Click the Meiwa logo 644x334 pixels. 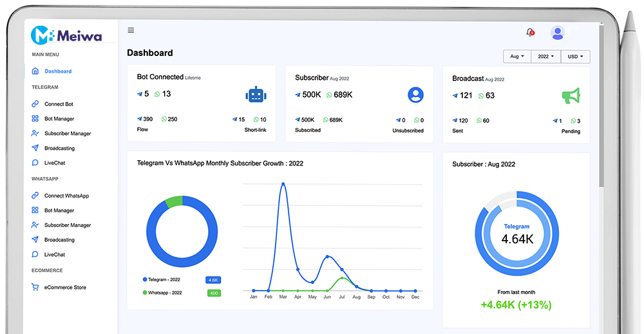66,35
